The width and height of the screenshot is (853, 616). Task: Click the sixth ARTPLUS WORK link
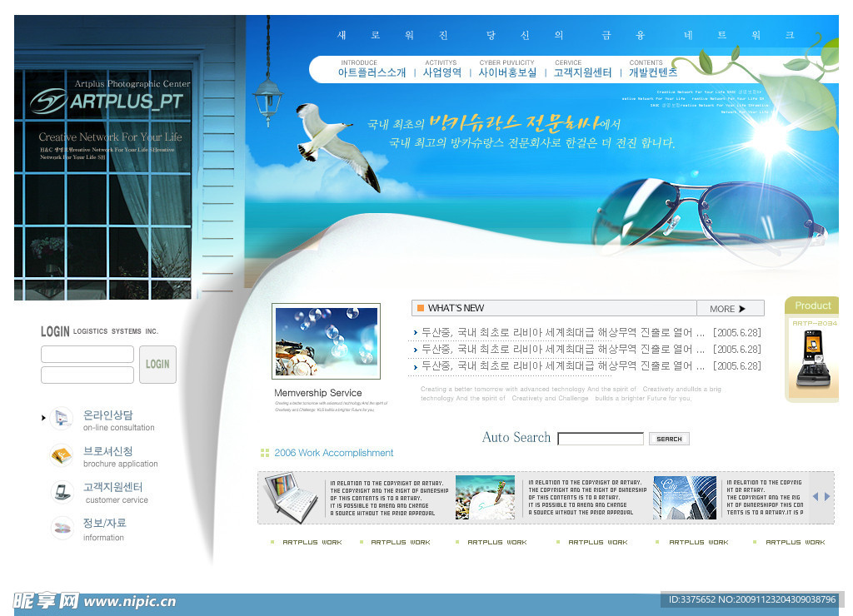click(x=796, y=542)
